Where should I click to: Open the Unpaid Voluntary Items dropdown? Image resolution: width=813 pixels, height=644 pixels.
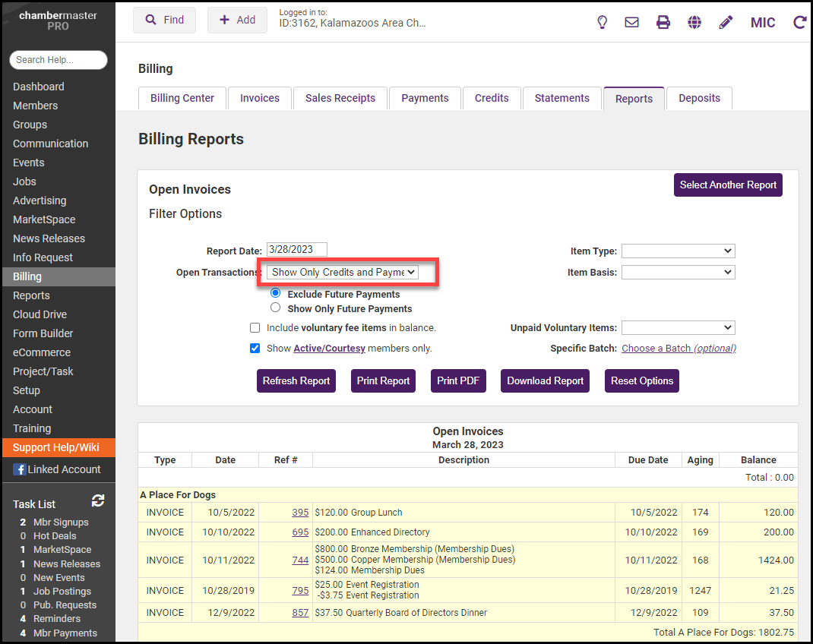pos(678,327)
